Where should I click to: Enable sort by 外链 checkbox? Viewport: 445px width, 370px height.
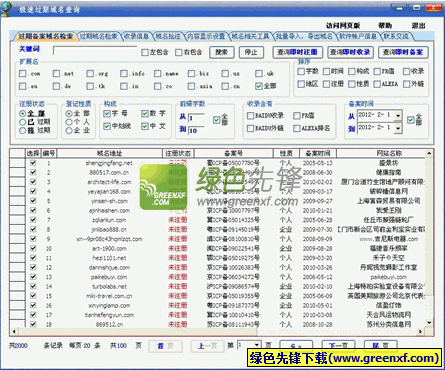(406, 84)
